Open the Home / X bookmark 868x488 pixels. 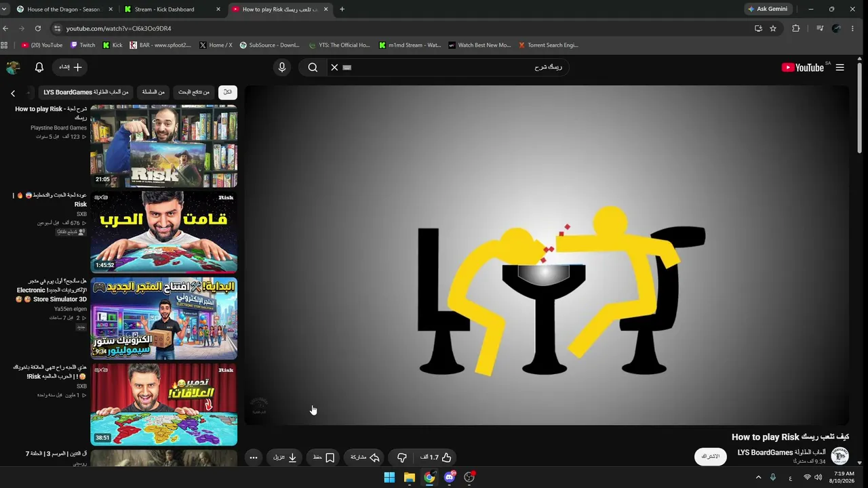click(x=216, y=45)
